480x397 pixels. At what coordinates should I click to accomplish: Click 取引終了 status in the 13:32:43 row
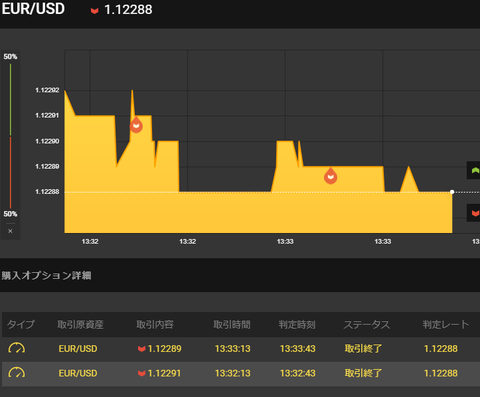pyautogui.click(x=363, y=373)
